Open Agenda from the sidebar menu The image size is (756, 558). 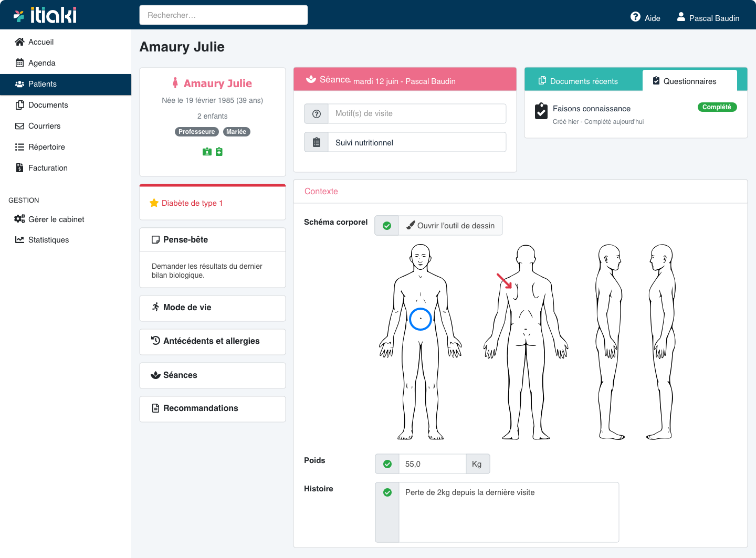41,63
